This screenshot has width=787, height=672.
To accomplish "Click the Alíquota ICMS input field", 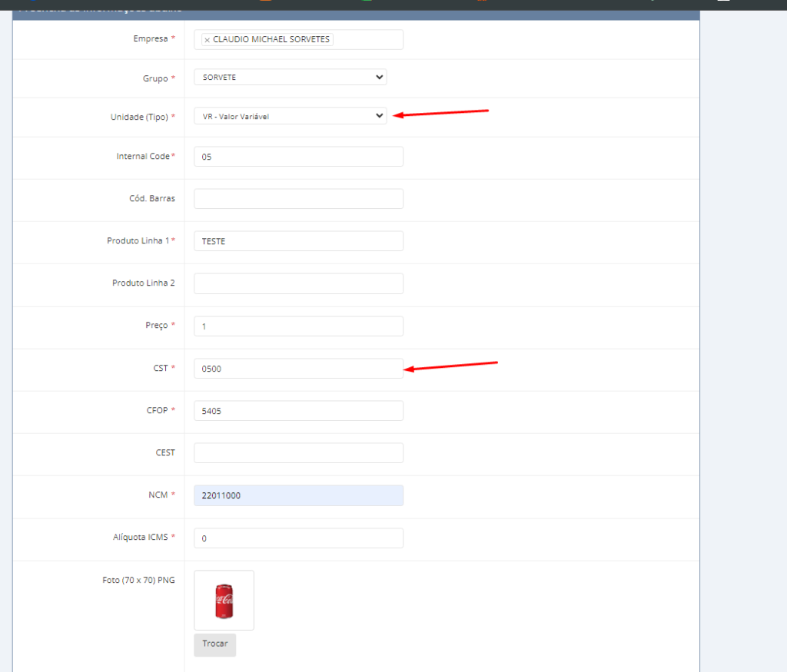I will (298, 538).
